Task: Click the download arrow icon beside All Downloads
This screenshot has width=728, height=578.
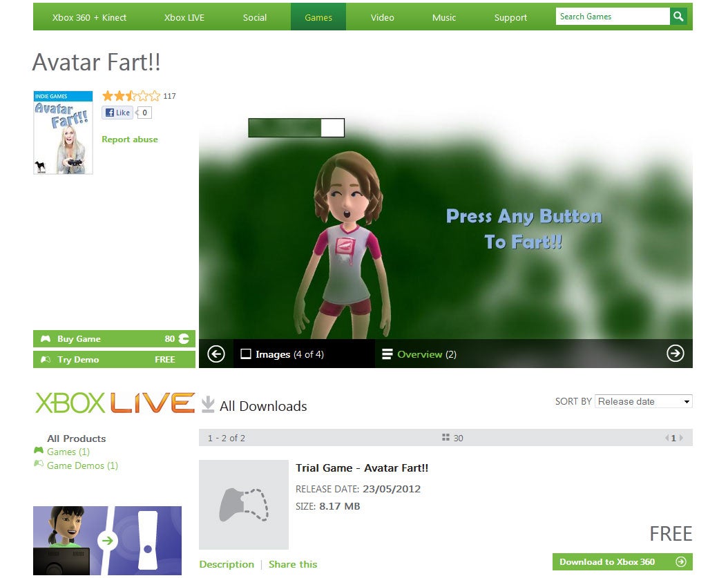Action: click(208, 405)
